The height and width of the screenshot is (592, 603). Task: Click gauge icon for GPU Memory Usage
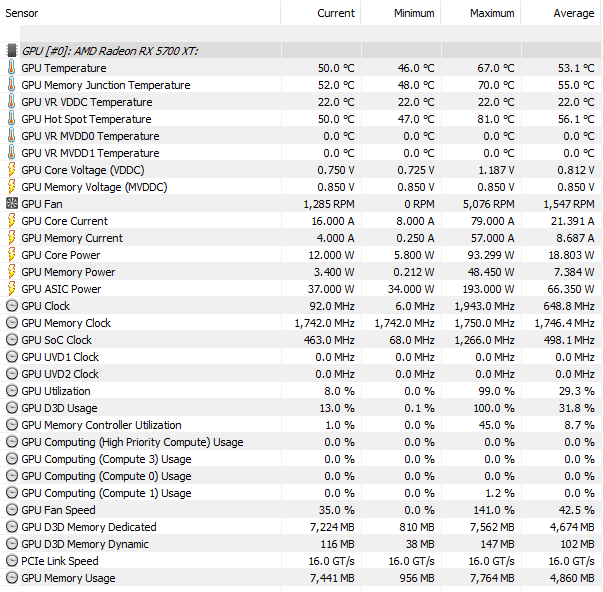12,578
